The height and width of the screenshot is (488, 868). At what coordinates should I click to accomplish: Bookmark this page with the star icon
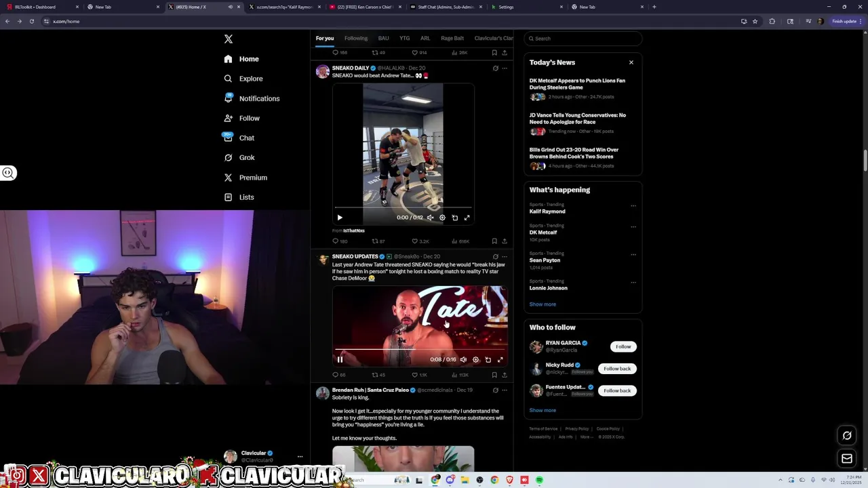[755, 21]
